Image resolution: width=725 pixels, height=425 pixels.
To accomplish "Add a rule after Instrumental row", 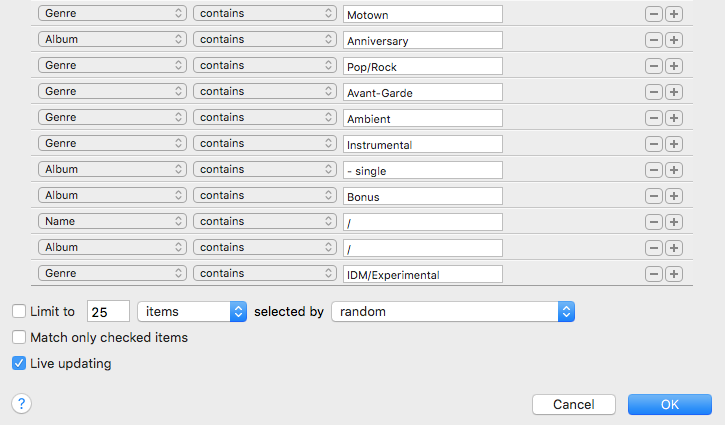I will click(674, 144).
